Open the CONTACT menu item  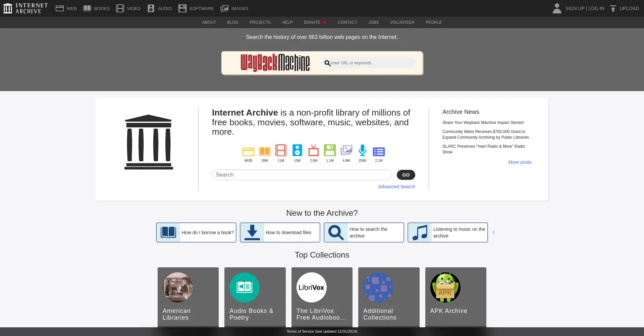(347, 22)
